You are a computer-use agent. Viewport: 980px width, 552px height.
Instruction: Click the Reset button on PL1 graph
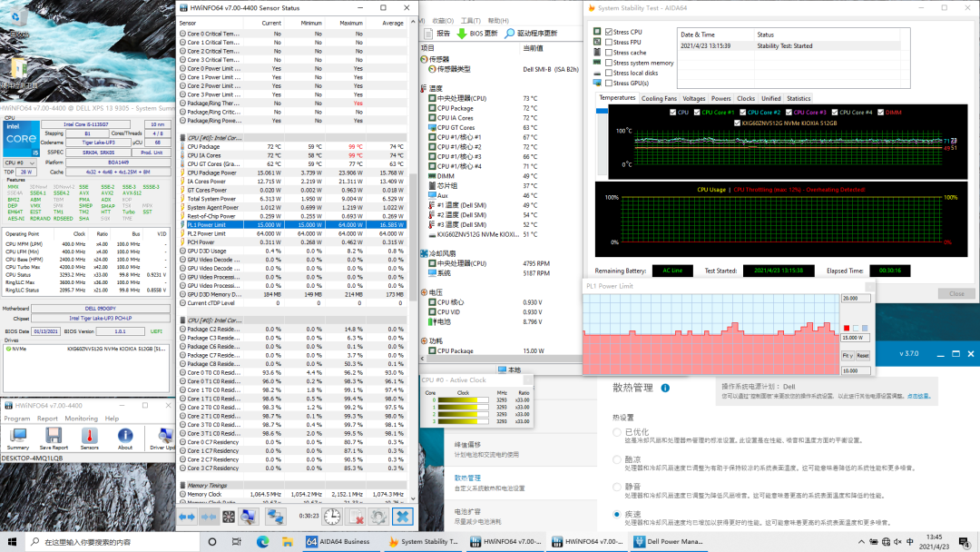(863, 356)
